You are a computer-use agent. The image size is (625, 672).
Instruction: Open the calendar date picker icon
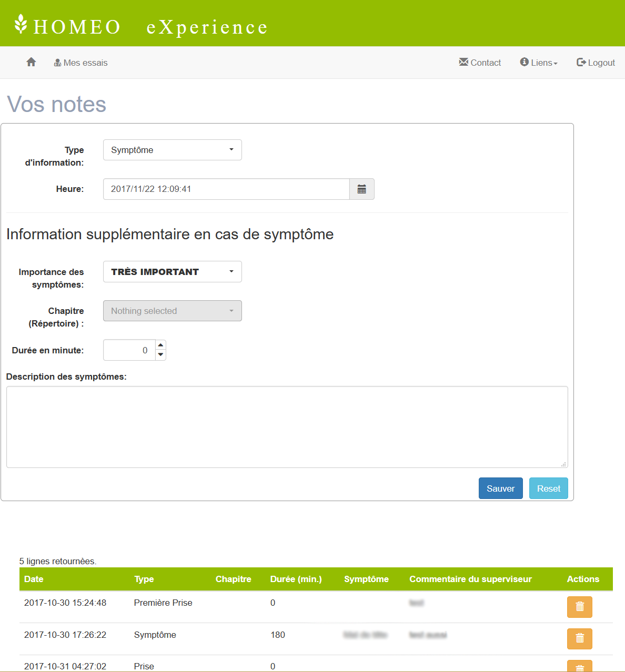[x=361, y=189]
